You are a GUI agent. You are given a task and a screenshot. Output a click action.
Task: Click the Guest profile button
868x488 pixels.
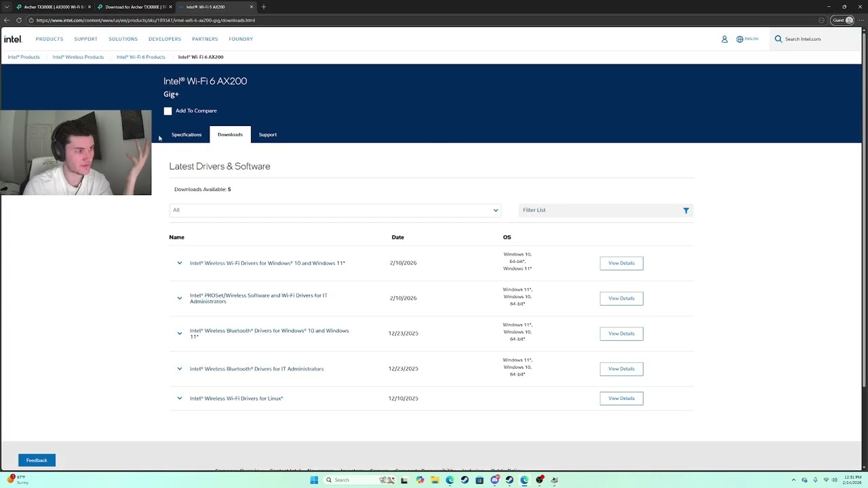843,20
